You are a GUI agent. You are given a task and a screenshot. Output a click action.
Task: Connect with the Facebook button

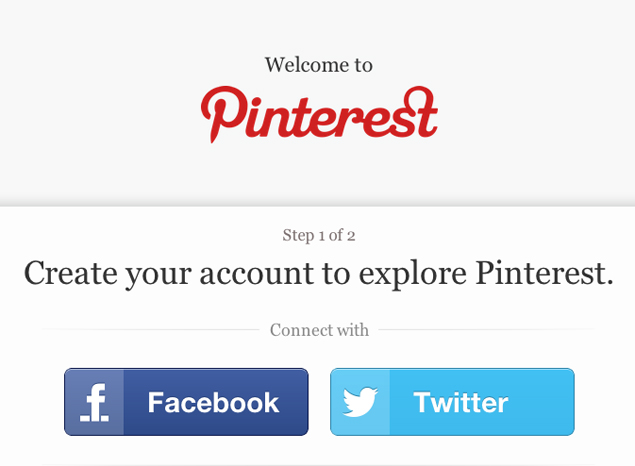(x=186, y=402)
